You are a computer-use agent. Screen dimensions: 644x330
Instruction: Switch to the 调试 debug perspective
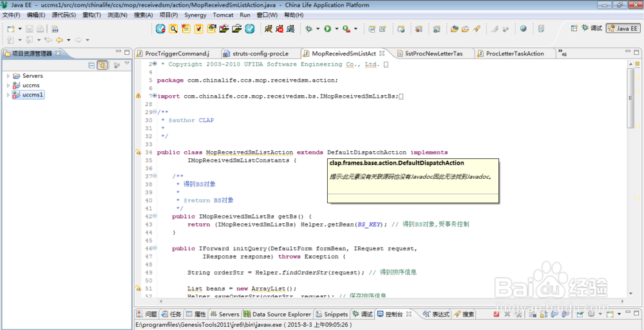pos(591,28)
